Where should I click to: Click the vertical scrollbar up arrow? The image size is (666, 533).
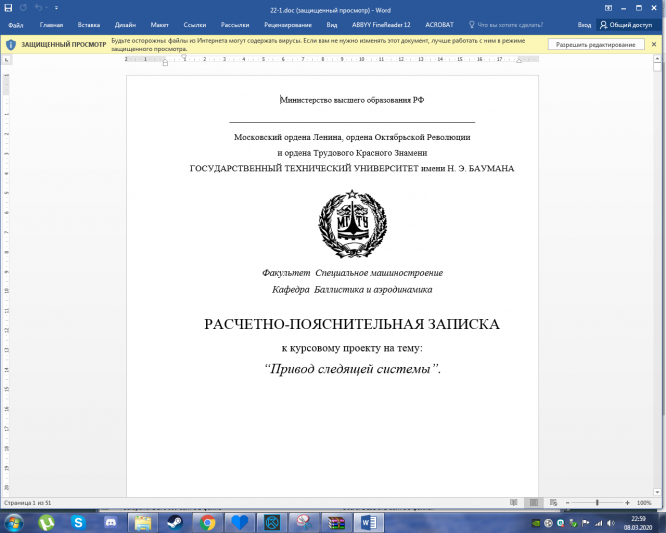[658, 58]
